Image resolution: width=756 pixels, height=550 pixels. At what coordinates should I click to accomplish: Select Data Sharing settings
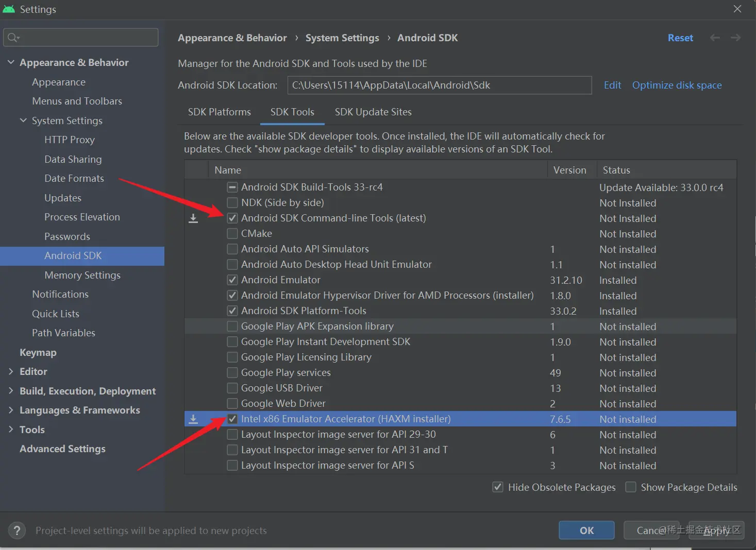coord(73,159)
